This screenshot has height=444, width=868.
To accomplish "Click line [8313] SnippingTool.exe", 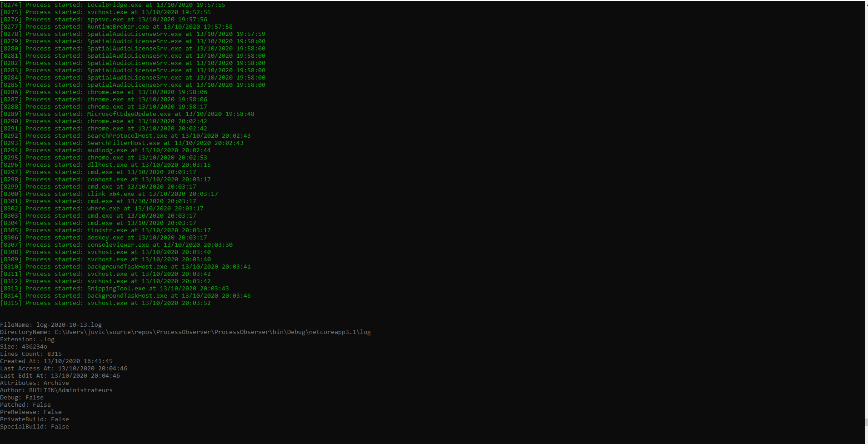I will pos(115,289).
